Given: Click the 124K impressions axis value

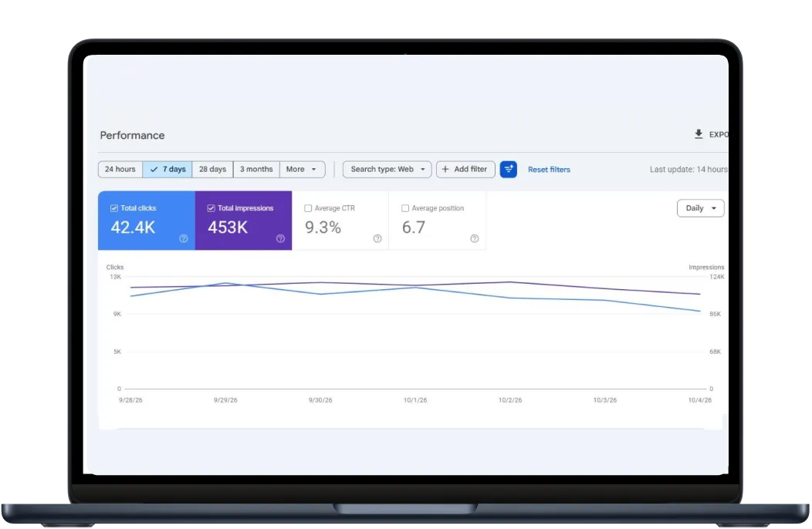Looking at the screenshot, I should point(717,277).
